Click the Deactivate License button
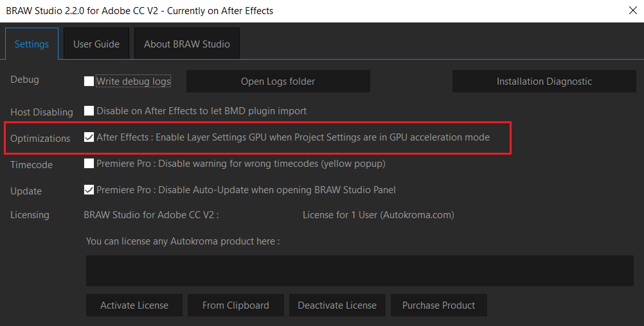This screenshot has width=644, height=326. pyautogui.click(x=337, y=305)
